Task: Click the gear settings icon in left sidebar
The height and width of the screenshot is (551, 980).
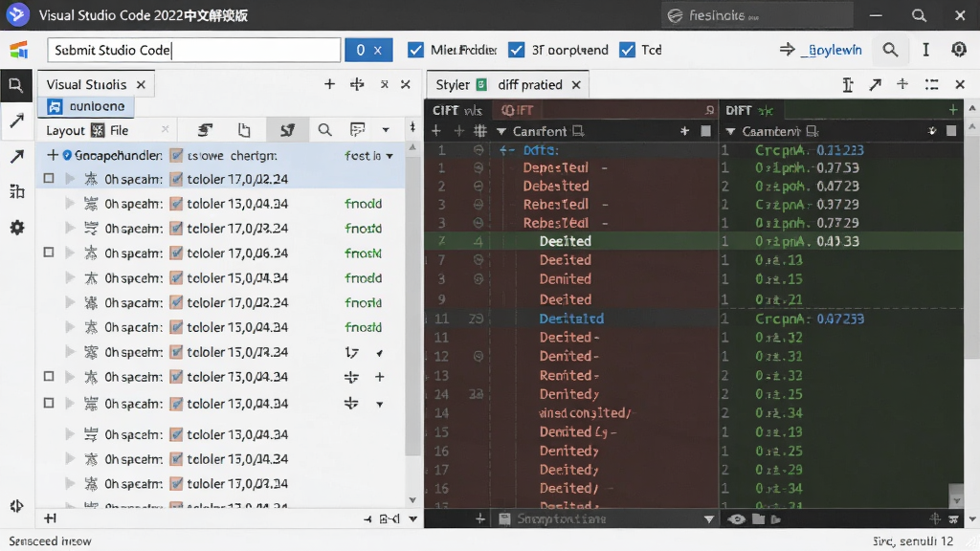Action: coord(17,228)
